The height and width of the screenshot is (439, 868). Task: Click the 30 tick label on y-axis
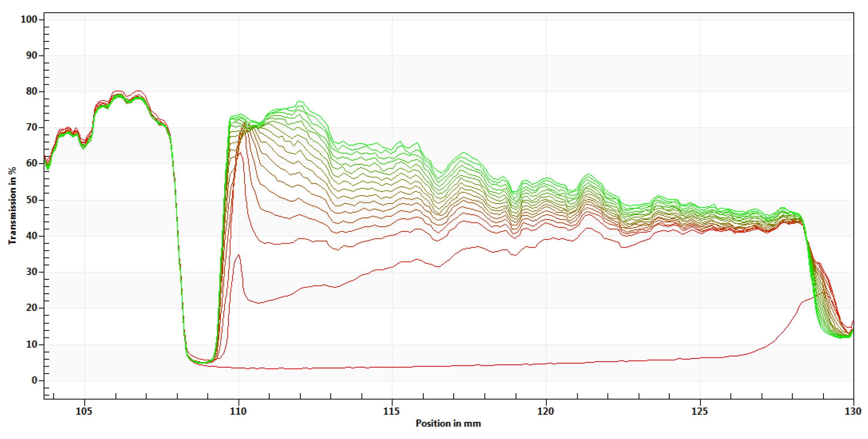pyautogui.click(x=32, y=272)
